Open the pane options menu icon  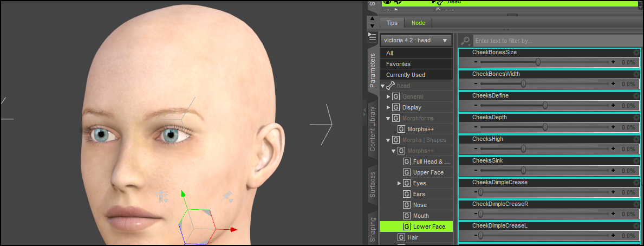(x=372, y=37)
